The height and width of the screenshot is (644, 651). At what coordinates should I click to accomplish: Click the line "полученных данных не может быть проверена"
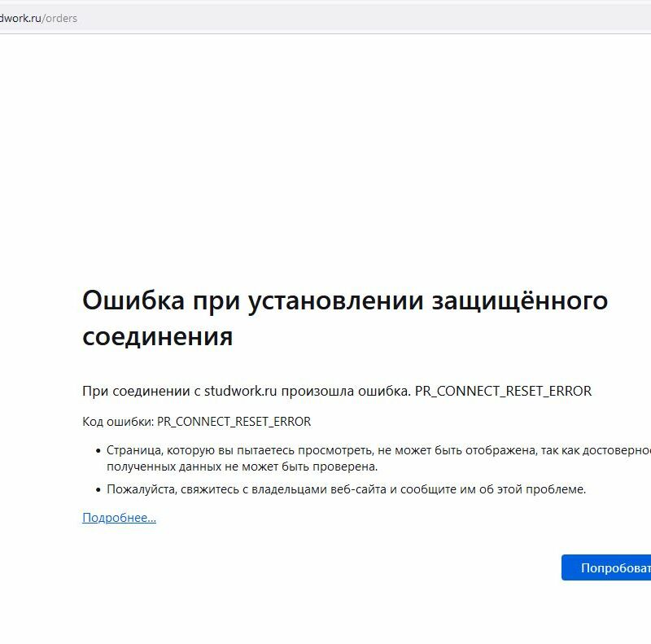(x=242, y=467)
